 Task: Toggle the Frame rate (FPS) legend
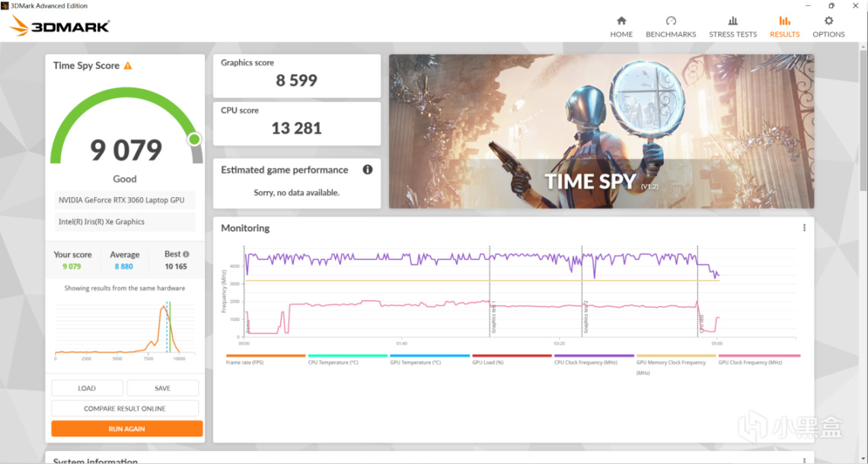coord(265,360)
